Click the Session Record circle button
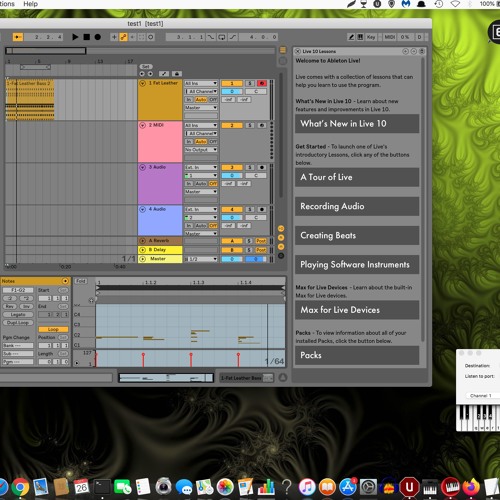The image size is (500, 500). [151, 37]
